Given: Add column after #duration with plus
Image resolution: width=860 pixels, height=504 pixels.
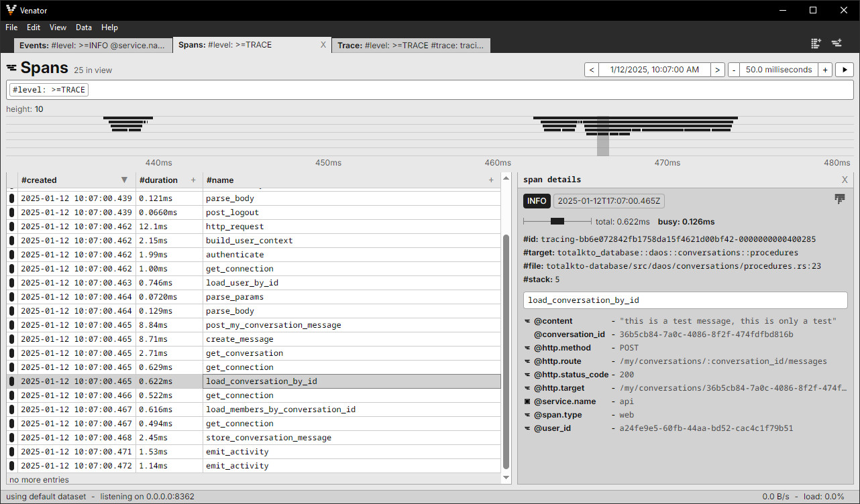Looking at the screenshot, I should click(193, 180).
